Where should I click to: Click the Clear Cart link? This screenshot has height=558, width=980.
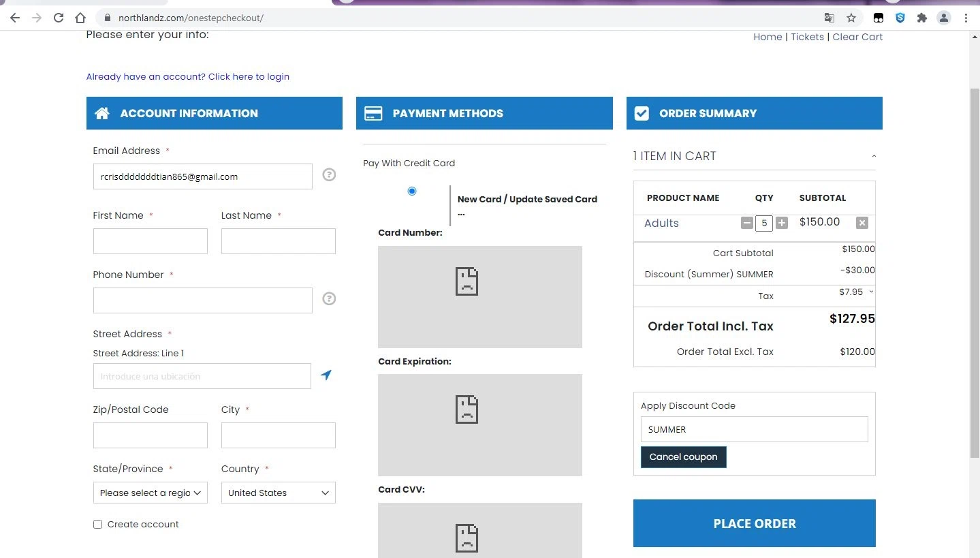tap(857, 37)
